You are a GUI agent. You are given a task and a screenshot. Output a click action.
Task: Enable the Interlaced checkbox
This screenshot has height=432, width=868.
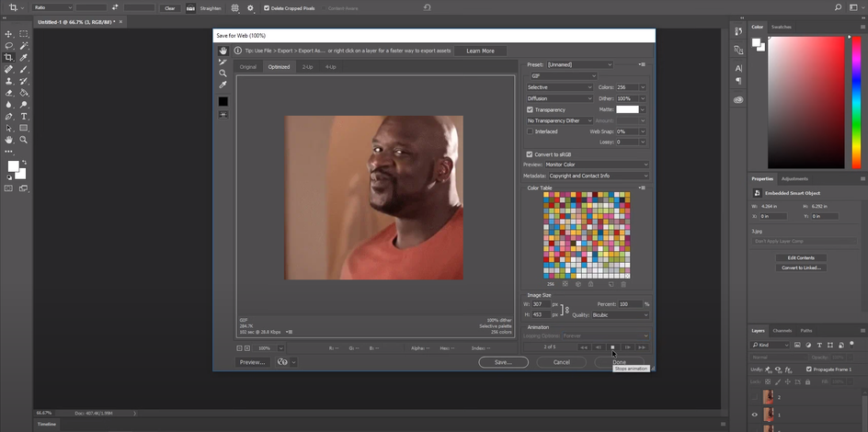(x=531, y=131)
